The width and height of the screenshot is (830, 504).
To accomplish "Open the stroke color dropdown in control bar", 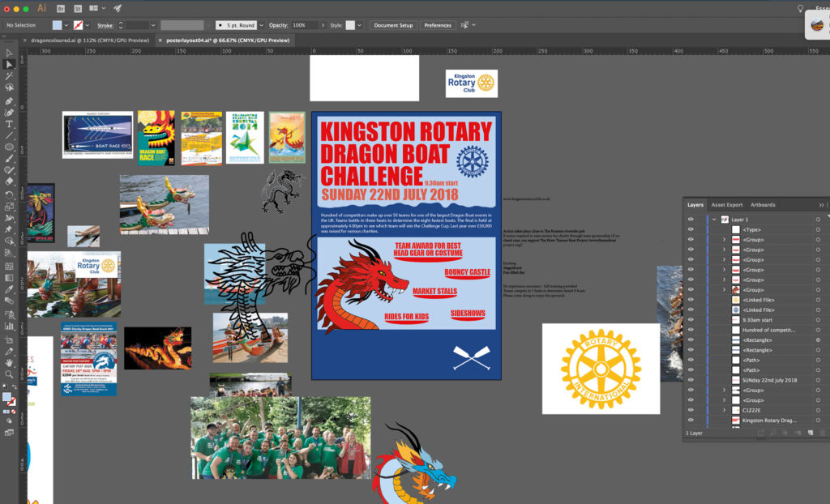I will click(87, 25).
